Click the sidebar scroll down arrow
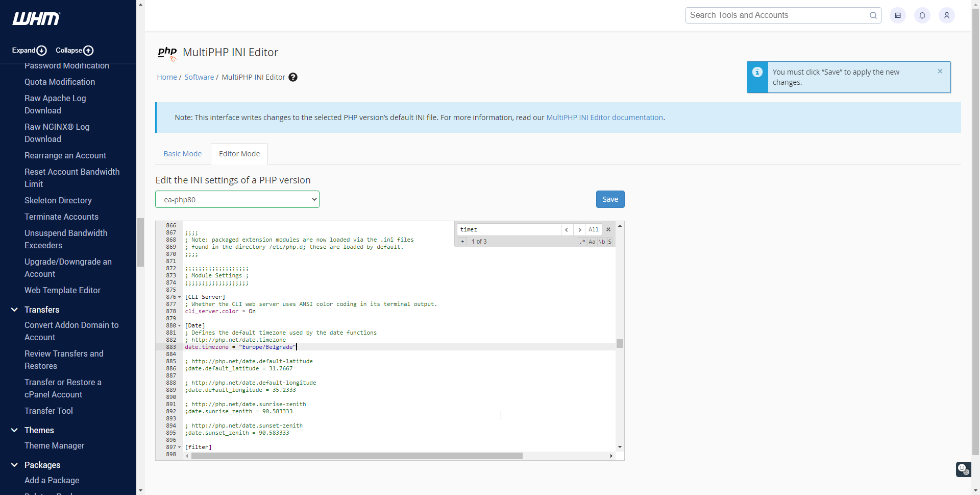This screenshot has height=495, width=980. [x=140, y=490]
